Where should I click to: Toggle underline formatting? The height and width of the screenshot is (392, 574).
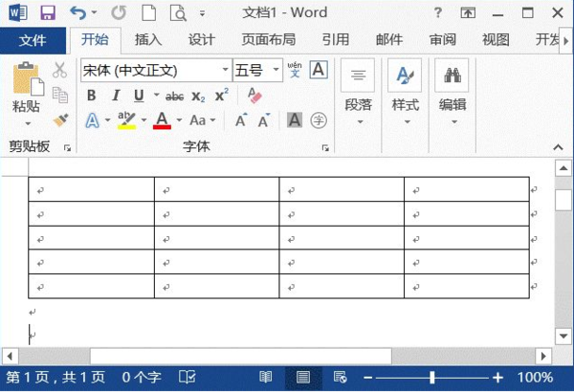(139, 96)
